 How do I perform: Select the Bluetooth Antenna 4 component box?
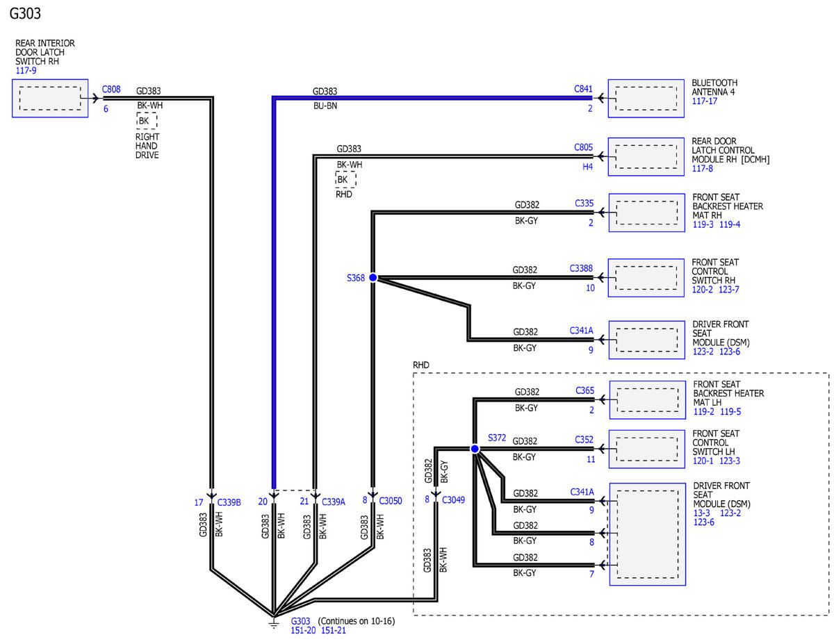click(646, 99)
